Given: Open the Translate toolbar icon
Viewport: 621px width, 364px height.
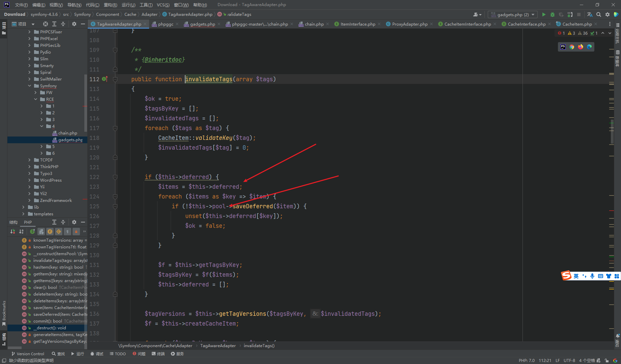Looking at the screenshot, I should [x=590, y=14].
